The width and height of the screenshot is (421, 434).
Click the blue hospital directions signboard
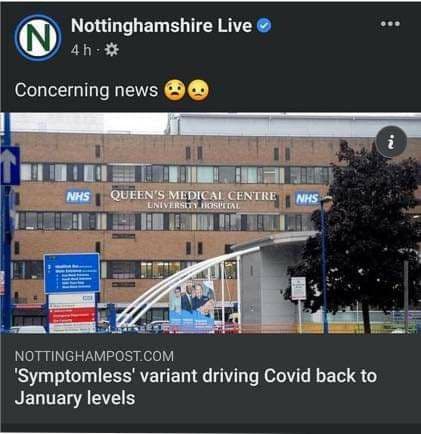pyautogui.click(x=72, y=273)
